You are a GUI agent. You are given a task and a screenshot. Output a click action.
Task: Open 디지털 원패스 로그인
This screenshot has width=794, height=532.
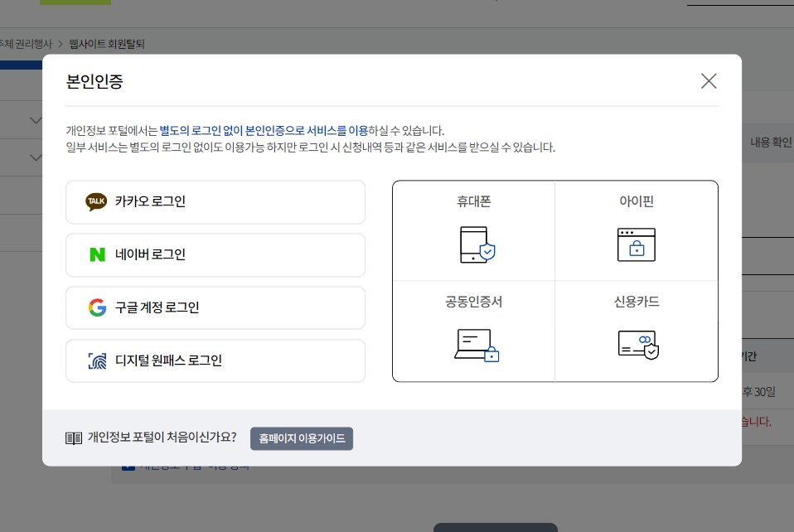point(215,361)
